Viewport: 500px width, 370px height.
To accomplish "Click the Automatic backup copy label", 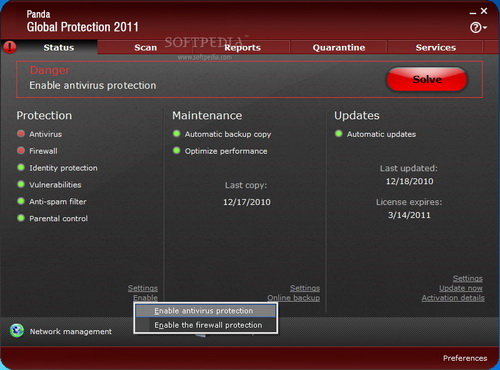I will [x=228, y=134].
